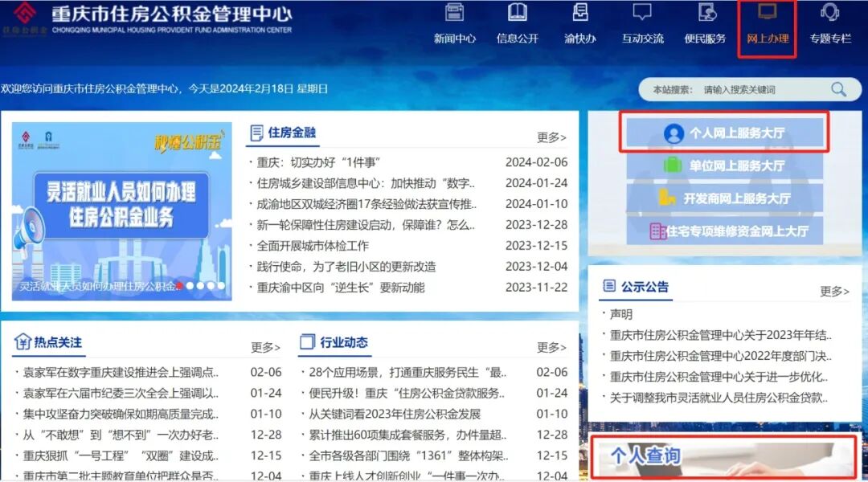Image resolution: width=868 pixels, height=482 pixels.
Task: Click the 新闻中心 newspaper icon
Action: pyautogui.click(x=454, y=13)
